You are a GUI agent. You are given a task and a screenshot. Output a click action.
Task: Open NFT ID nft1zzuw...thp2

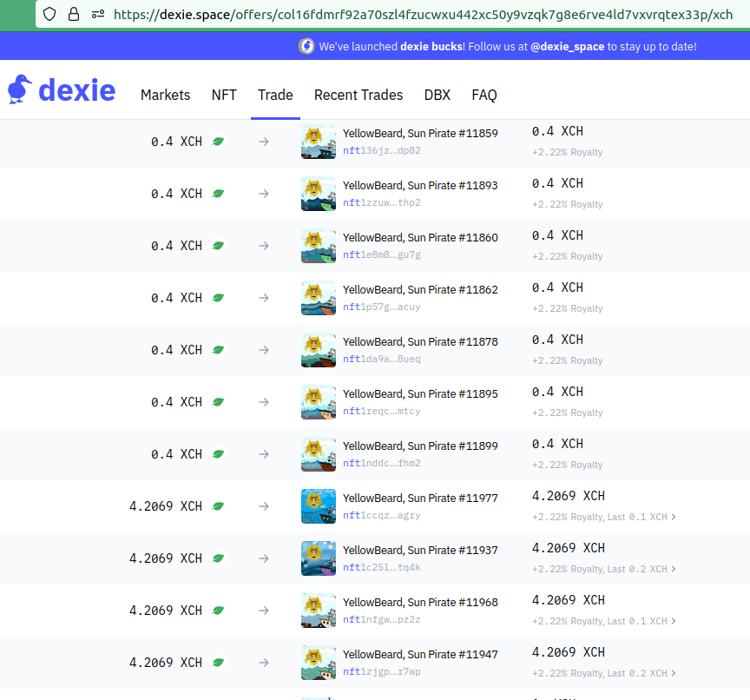pos(382,203)
